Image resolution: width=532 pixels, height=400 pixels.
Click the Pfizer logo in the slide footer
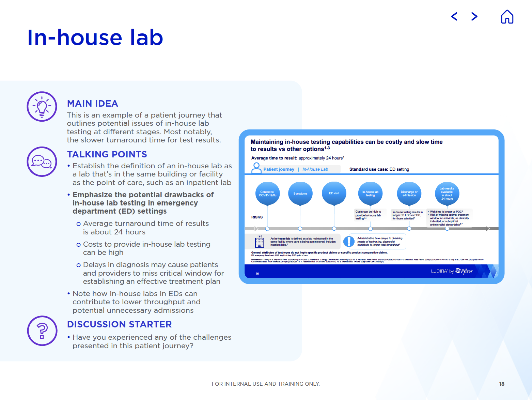464,271
